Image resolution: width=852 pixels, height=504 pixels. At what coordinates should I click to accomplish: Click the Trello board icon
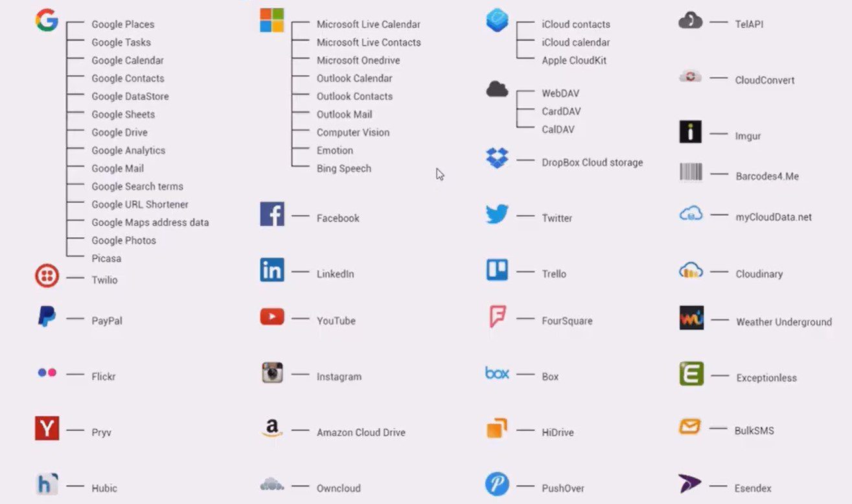(x=497, y=269)
